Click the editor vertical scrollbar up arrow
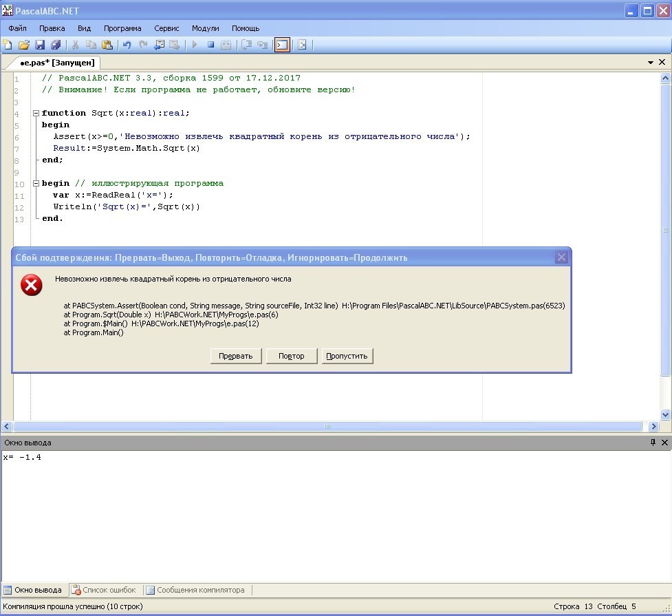 pyautogui.click(x=665, y=78)
